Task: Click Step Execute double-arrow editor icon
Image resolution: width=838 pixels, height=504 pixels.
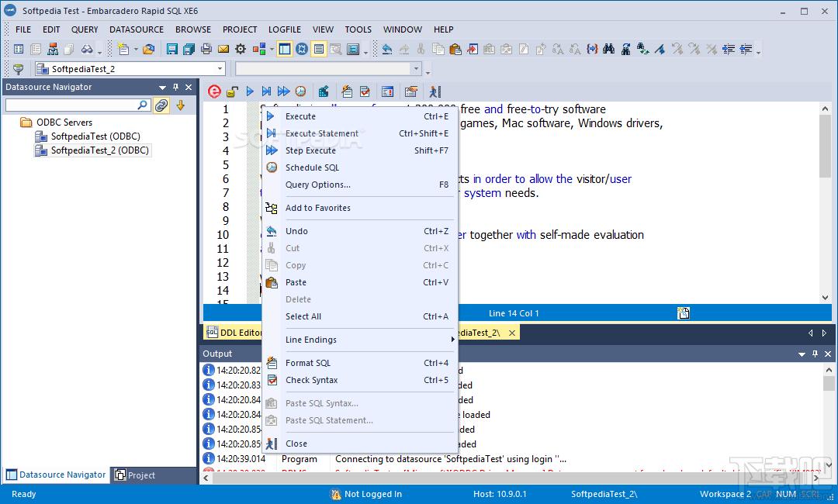Action: point(283,91)
